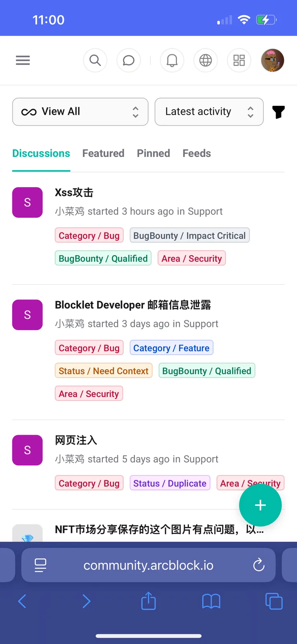Image resolution: width=297 pixels, height=644 pixels.
Task: Expand the Latest activity sort dropdown
Action: pos(209,112)
